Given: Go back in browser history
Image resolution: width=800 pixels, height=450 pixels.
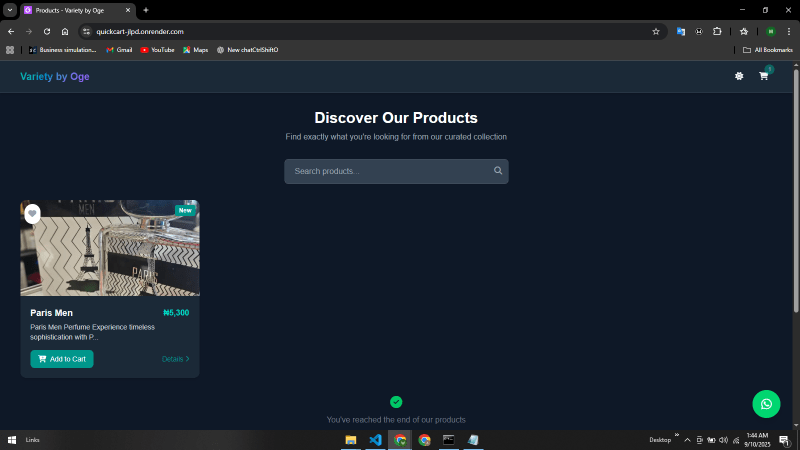Looking at the screenshot, I should (x=11, y=32).
